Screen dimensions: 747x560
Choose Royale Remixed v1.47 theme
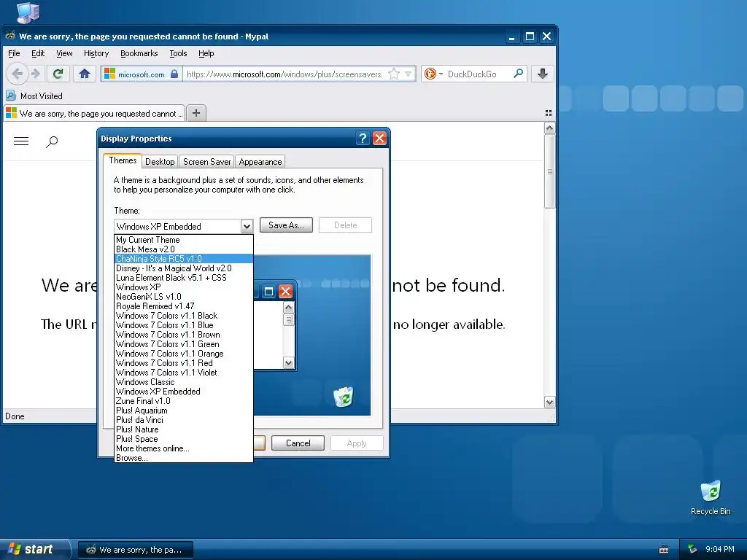183,306
